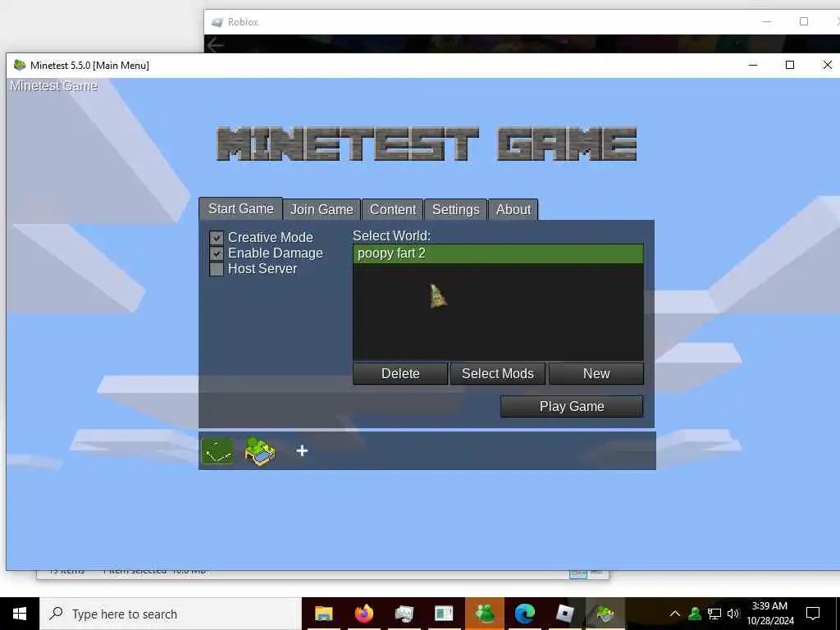Click the Play Game button
Image resolution: width=840 pixels, height=630 pixels.
pos(572,407)
